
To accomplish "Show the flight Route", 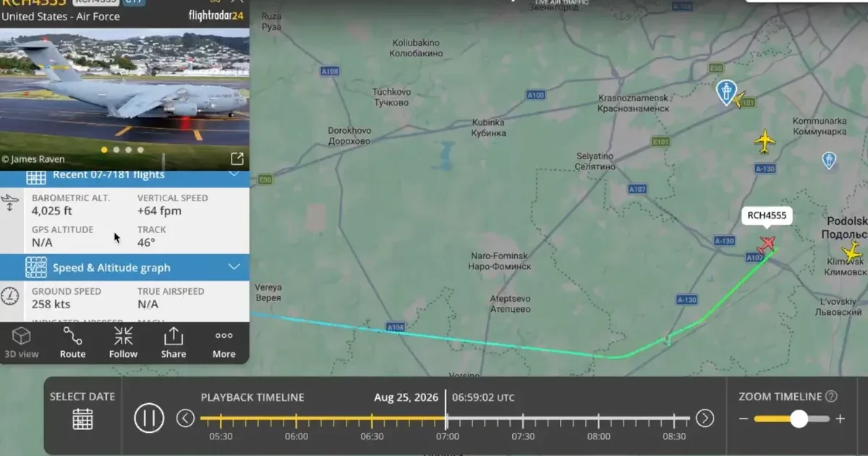I will (x=72, y=343).
